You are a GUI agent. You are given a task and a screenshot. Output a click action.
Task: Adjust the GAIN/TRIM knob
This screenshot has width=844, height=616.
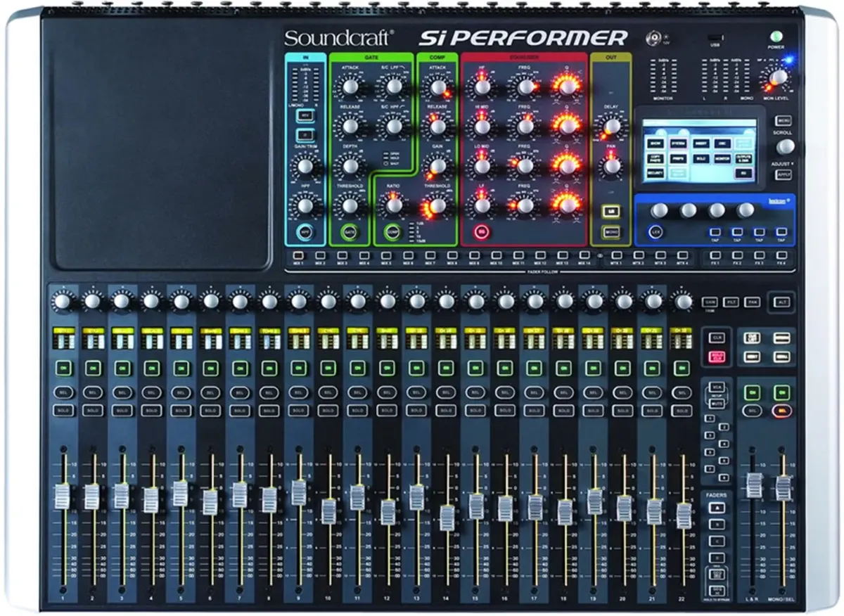[x=305, y=166]
